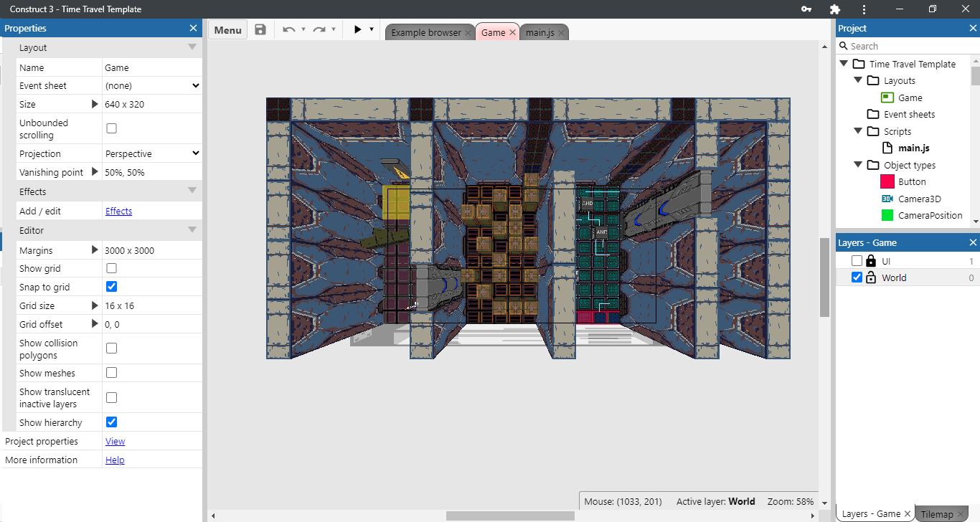Open the Effects link
The height and width of the screenshot is (522, 980).
[x=118, y=211]
